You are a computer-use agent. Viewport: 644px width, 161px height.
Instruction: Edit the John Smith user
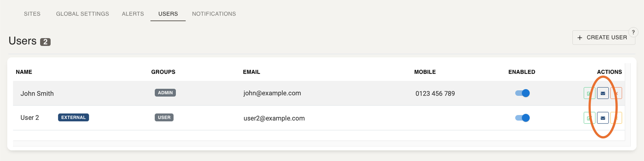589,93
